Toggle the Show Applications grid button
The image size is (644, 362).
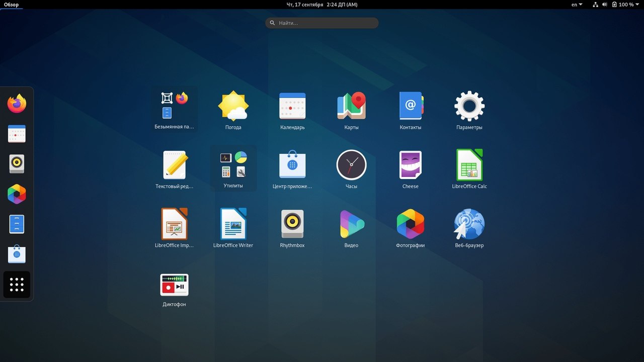click(17, 285)
